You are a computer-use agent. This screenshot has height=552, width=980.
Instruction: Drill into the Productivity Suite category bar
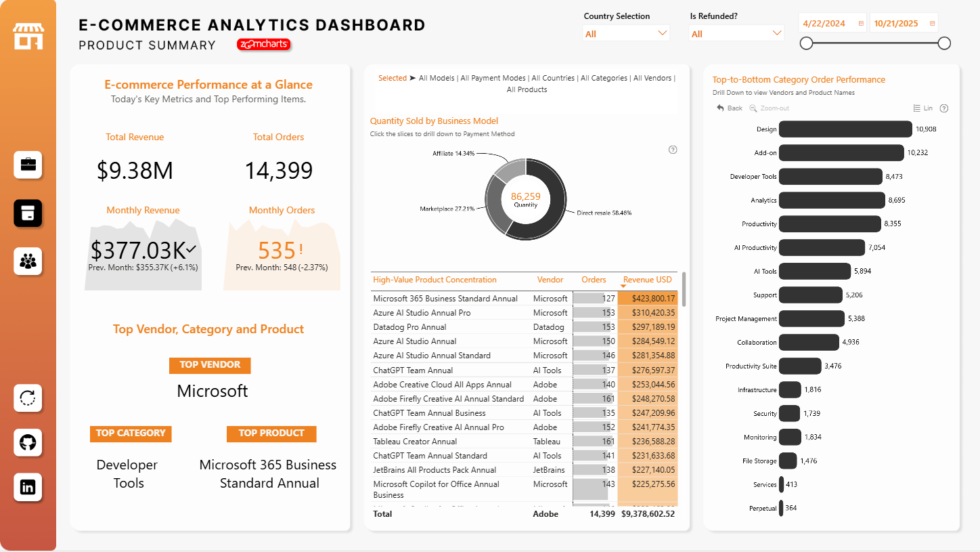pos(800,366)
